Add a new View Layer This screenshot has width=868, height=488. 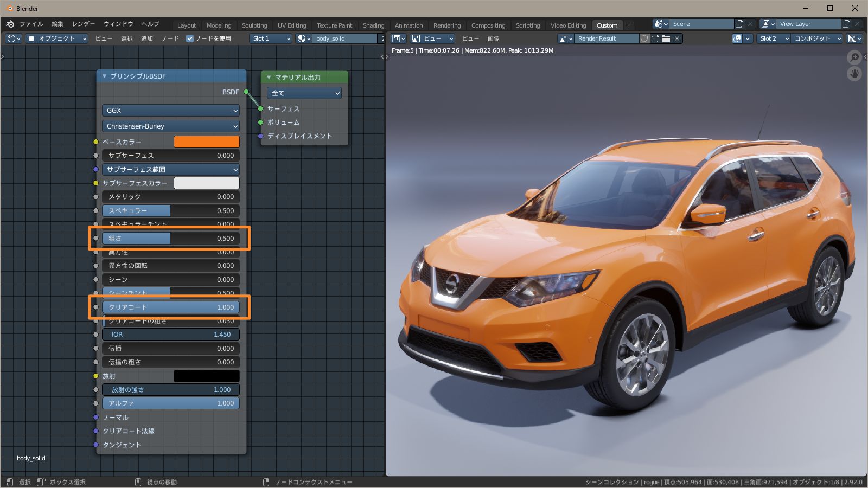(x=846, y=24)
